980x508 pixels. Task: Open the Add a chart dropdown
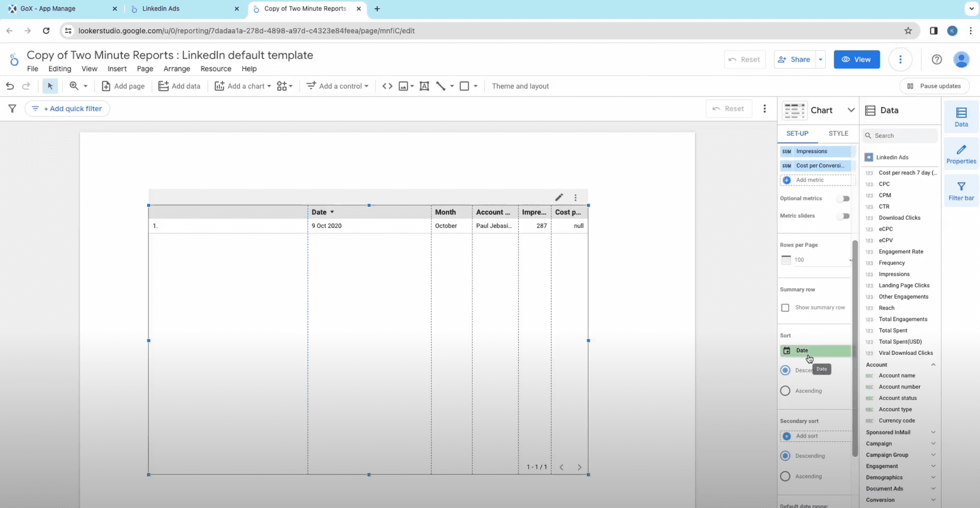coord(243,86)
